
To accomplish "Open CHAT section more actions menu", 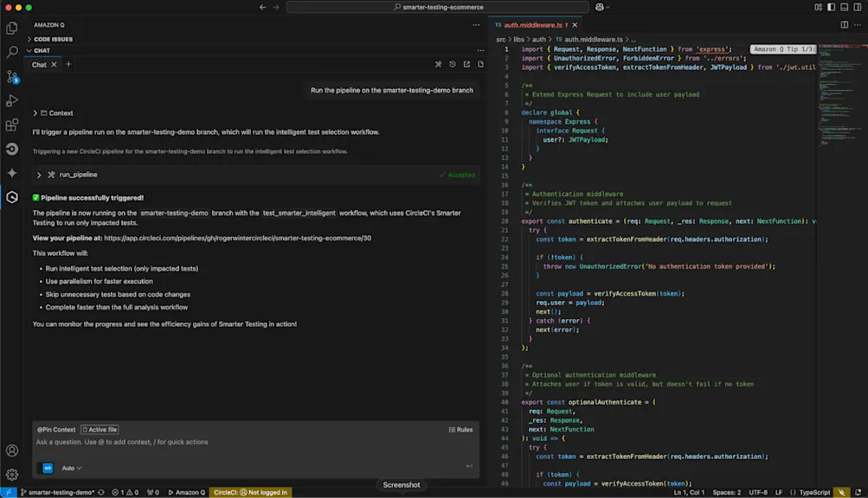I will coord(480,50).
